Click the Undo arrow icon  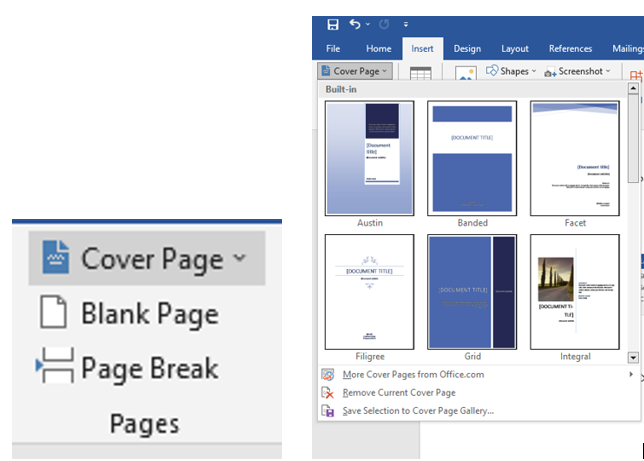[355, 25]
